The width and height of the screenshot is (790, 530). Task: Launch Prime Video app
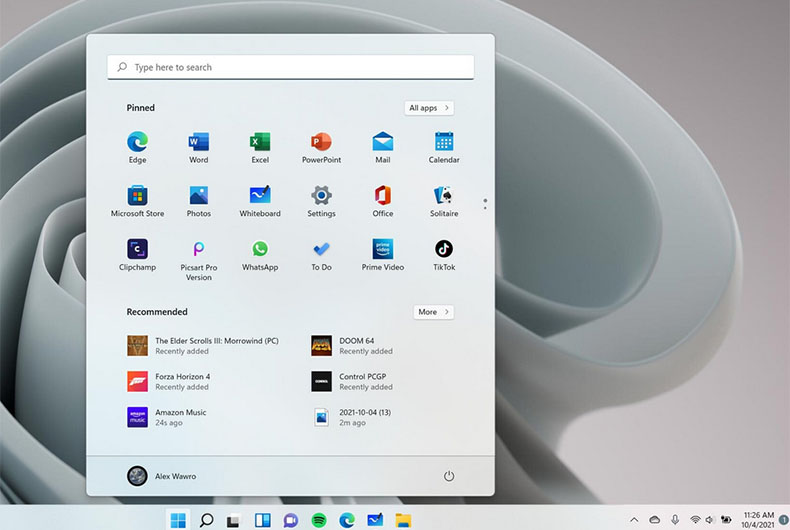[x=383, y=255]
